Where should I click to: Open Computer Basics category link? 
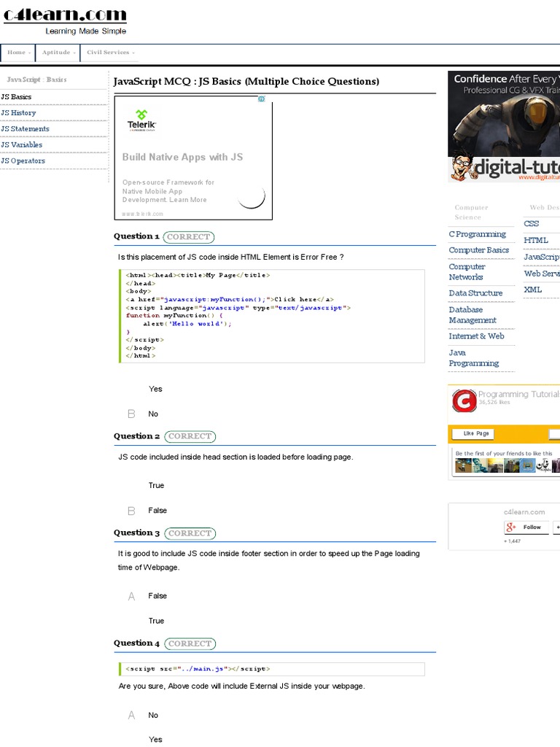tap(478, 250)
